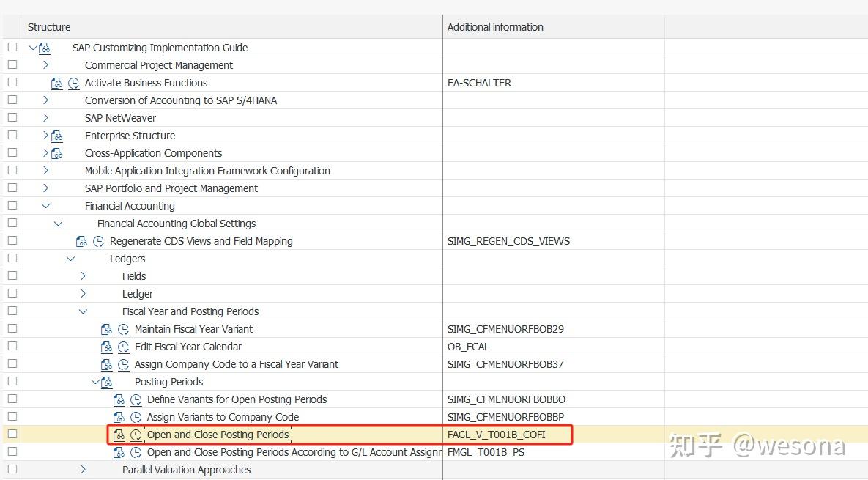Click the Conversion of Accounting to SAP S/4HANA label
Image resolution: width=868 pixels, height=480 pixels.
[x=181, y=100]
